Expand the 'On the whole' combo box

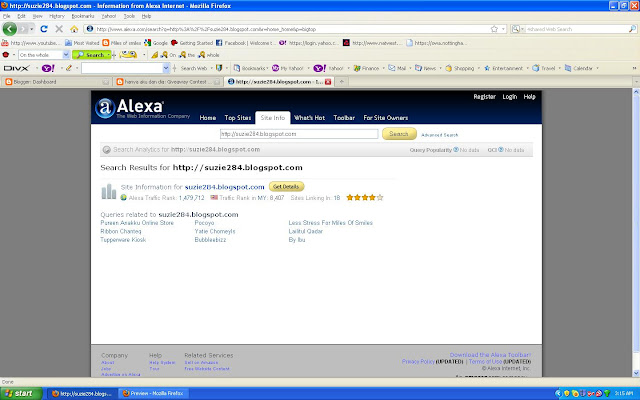[x=66, y=55]
